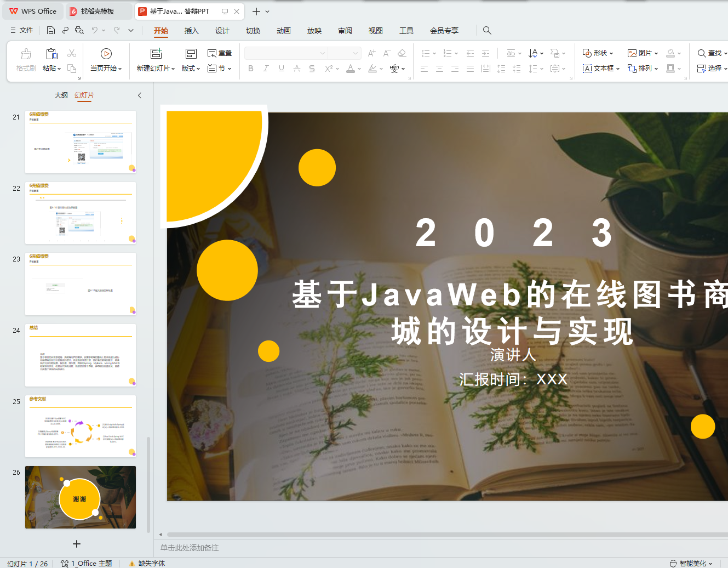The width and height of the screenshot is (728, 568).
Task: Select slide 25 thumbnail (参考文献)
Action: pos(81,426)
